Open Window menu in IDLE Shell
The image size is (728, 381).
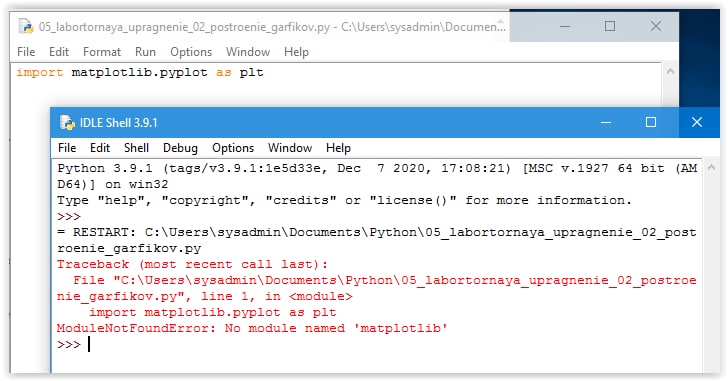pyautogui.click(x=290, y=148)
